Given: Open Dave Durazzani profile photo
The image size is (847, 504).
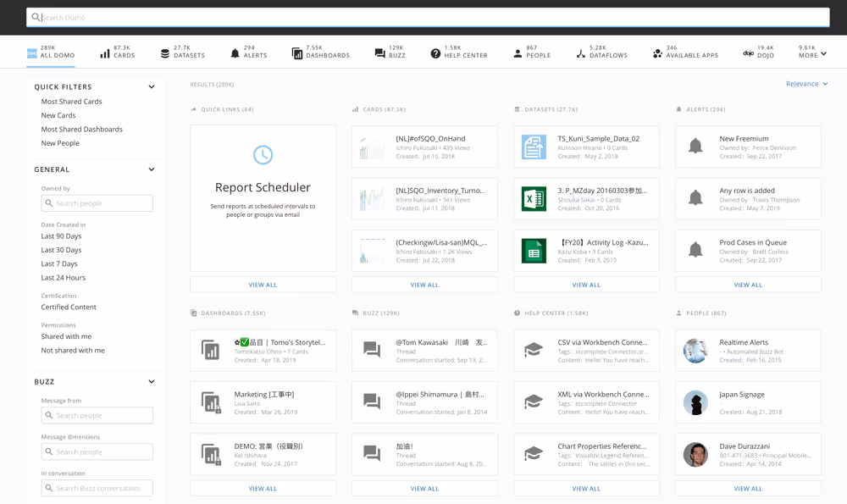Looking at the screenshot, I should click(x=695, y=454).
